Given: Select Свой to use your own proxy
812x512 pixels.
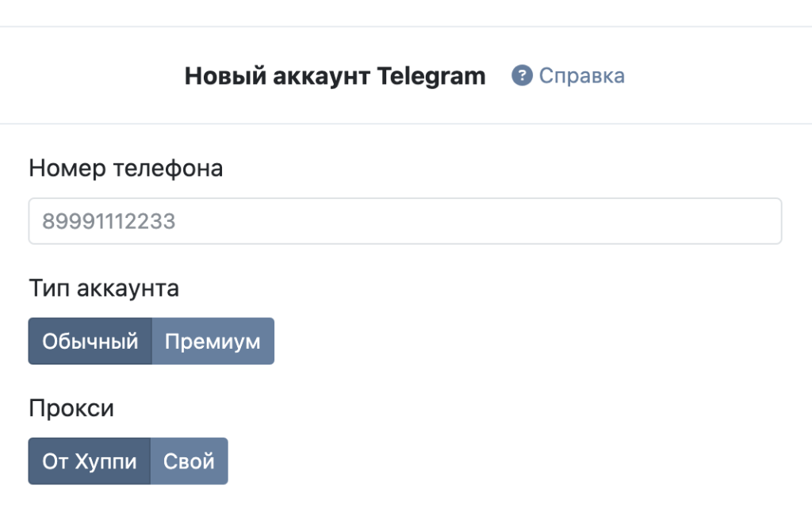Looking at the screenshot, I should point(189,461).
